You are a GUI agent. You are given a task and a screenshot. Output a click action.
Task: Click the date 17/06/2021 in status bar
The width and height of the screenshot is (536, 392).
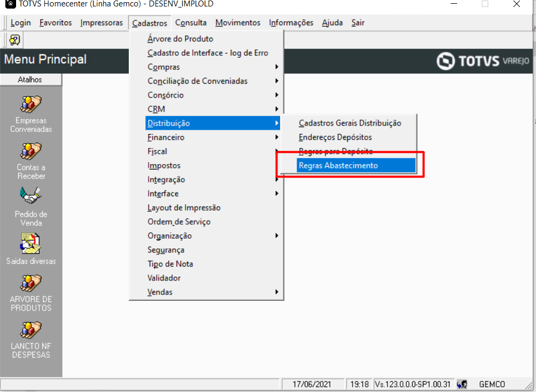(312, 384)
